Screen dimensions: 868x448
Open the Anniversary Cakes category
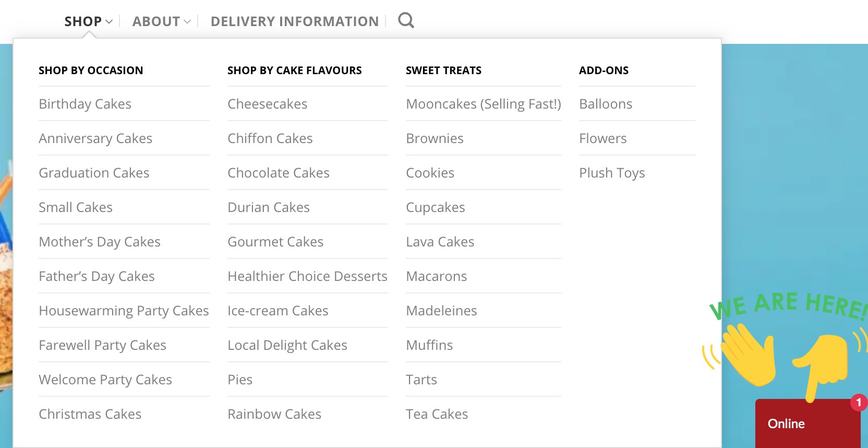click(95, 138)
